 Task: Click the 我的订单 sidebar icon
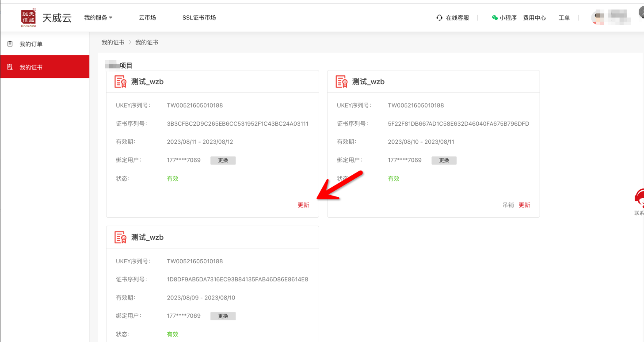(x=10, y=44)
